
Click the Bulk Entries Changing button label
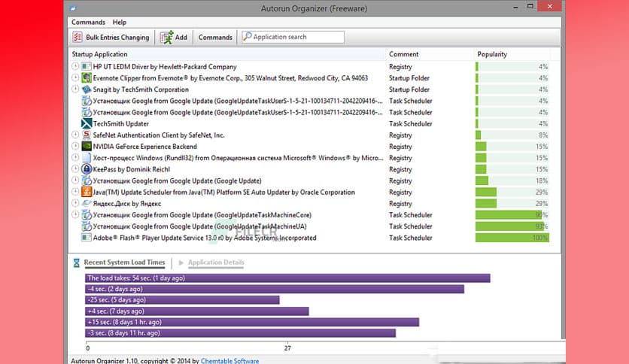click(x=117, y=38)
